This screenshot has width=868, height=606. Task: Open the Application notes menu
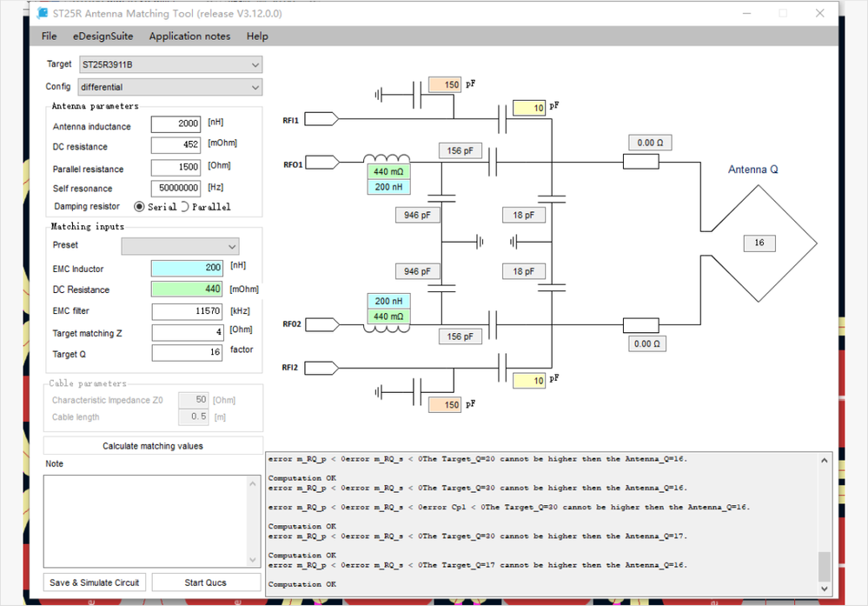click(189, 37)
